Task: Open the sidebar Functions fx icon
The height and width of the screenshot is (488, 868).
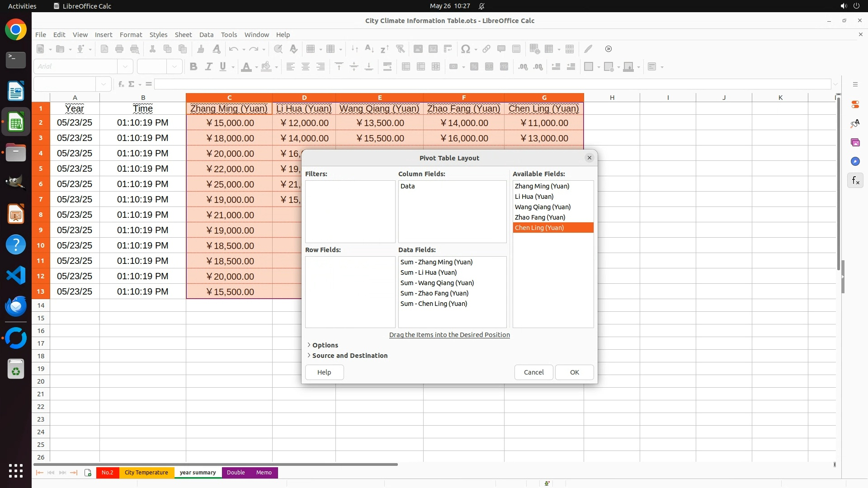Action: [x=855, y=181]
